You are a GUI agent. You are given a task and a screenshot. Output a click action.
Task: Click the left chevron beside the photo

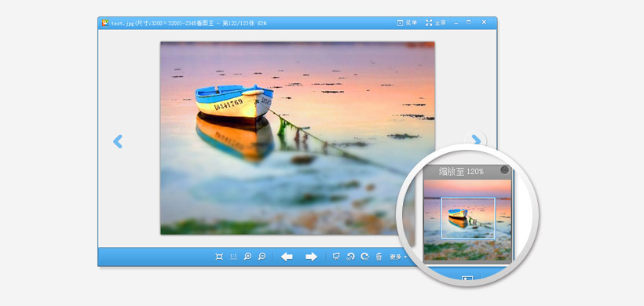(118, 141)
